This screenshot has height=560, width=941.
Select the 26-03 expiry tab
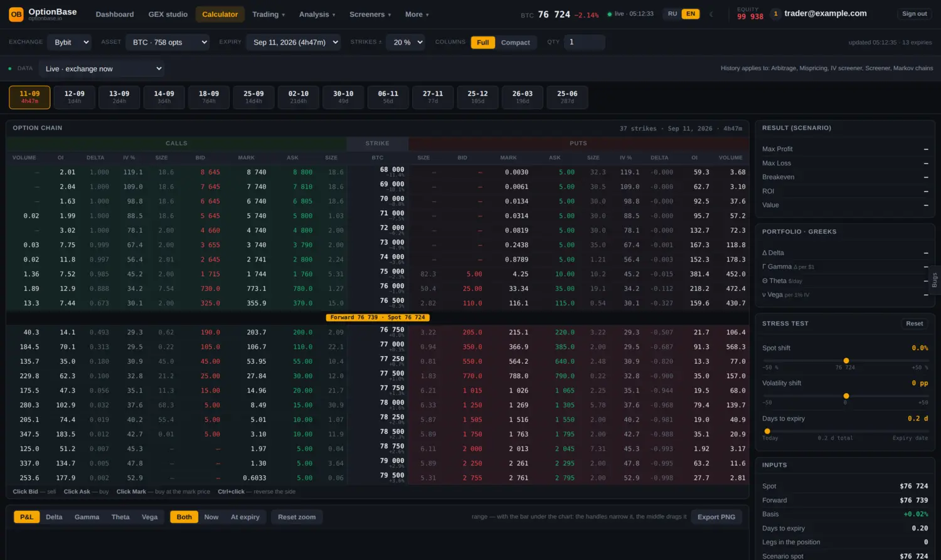[523, 97]
